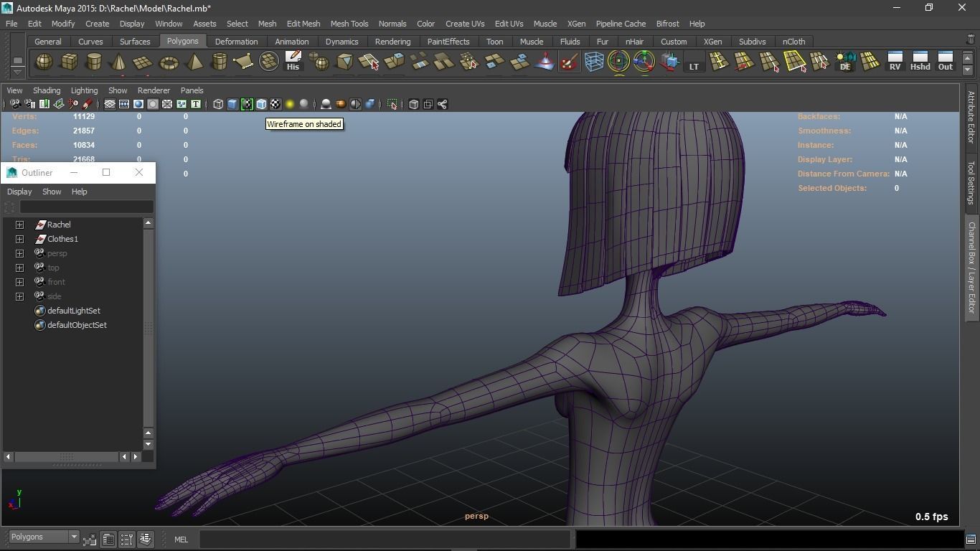Image resolution: width=980 pixels, height=551 pixels.
Task: Expand the persp camera node in Outliner
Action: pos(20,253)
